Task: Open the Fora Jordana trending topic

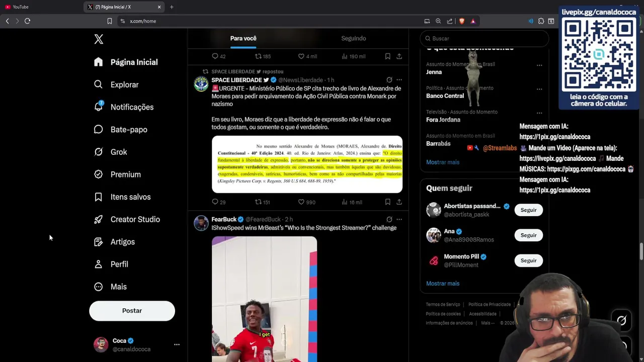Action: click(443, 120)
